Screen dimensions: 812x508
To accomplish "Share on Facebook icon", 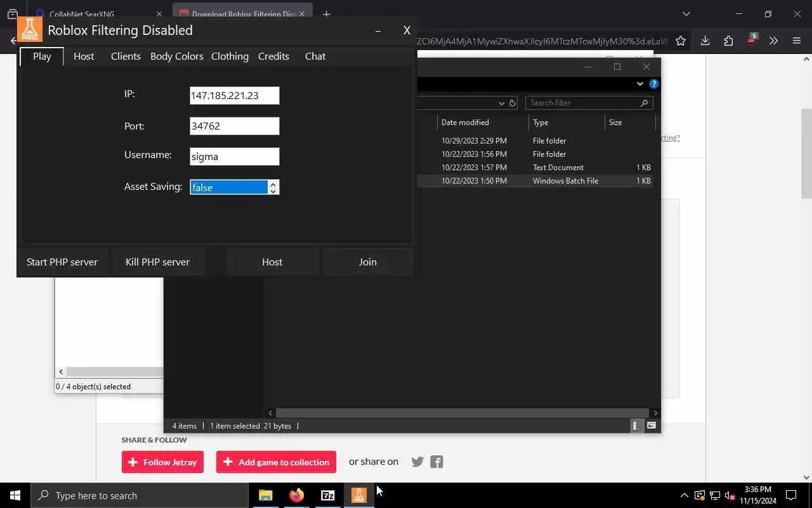I will [436, 462].
